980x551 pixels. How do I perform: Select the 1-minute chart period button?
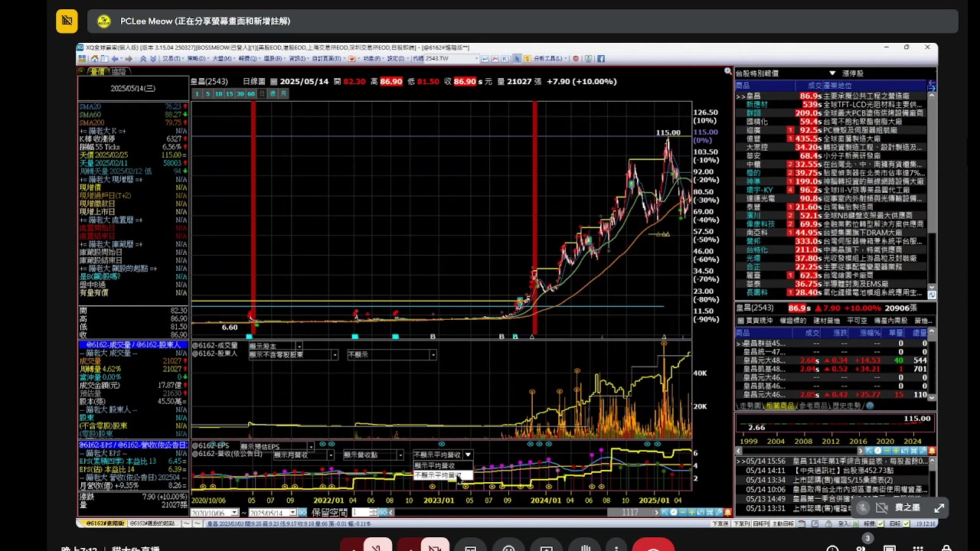(x=196, y=93)
